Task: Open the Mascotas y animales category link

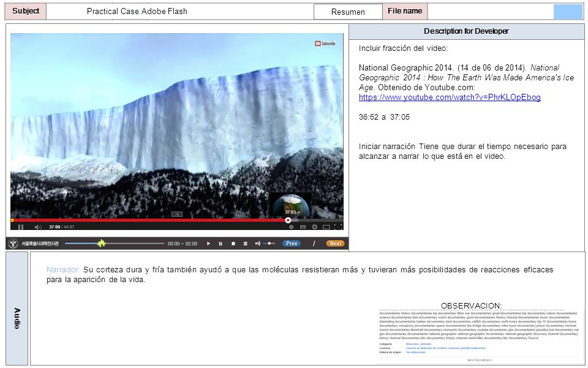Action: (418, 344)
